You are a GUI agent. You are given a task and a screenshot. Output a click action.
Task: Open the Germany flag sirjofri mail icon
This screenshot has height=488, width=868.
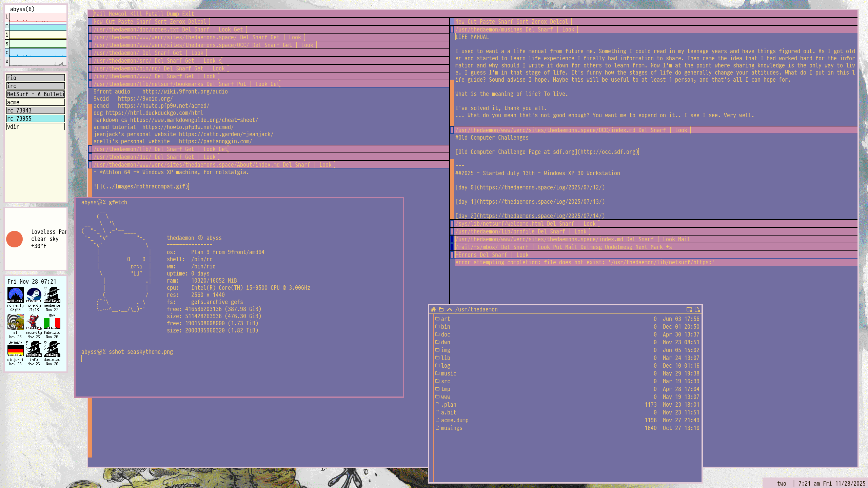[x=15, y=350]
